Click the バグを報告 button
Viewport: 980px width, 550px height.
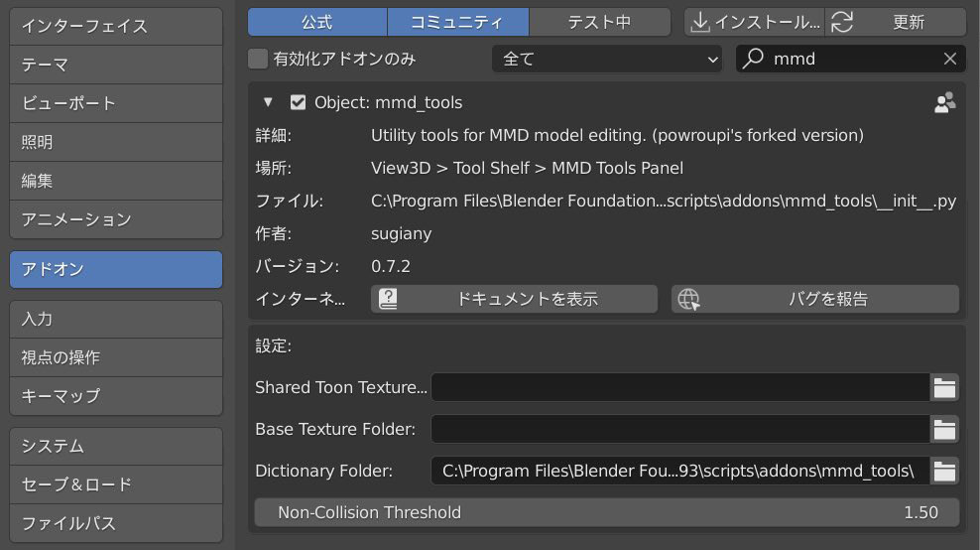[x=815, y=299]
